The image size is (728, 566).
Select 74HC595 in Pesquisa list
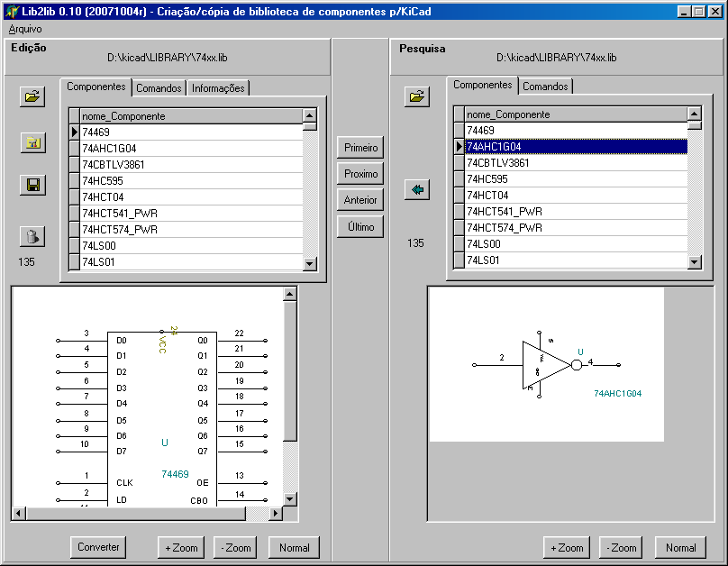(576, 179)
